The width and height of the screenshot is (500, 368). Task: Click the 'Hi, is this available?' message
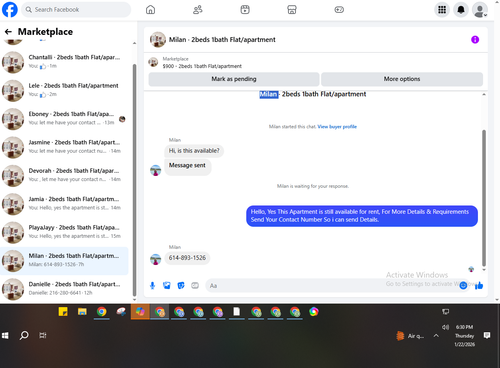194,151
